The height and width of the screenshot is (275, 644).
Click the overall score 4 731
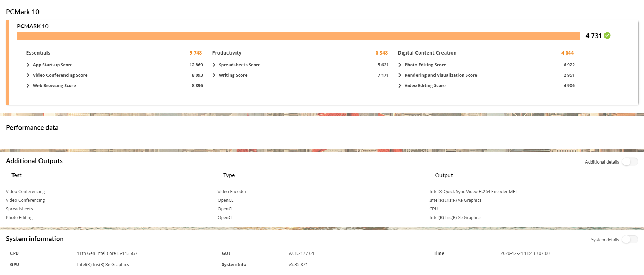tap(594, 36)
